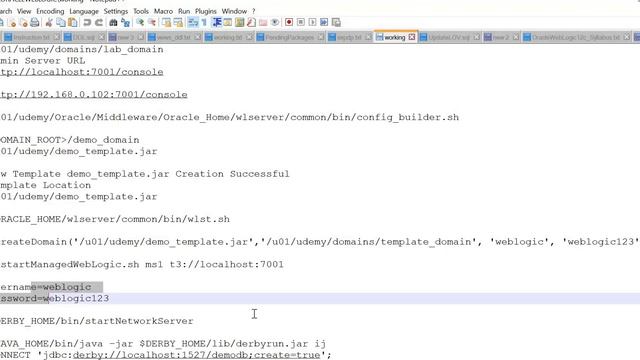Click the Creation Successful message line
Image resolution: width=640 pixels, height=360 pixels.
(x=145, y=174)
